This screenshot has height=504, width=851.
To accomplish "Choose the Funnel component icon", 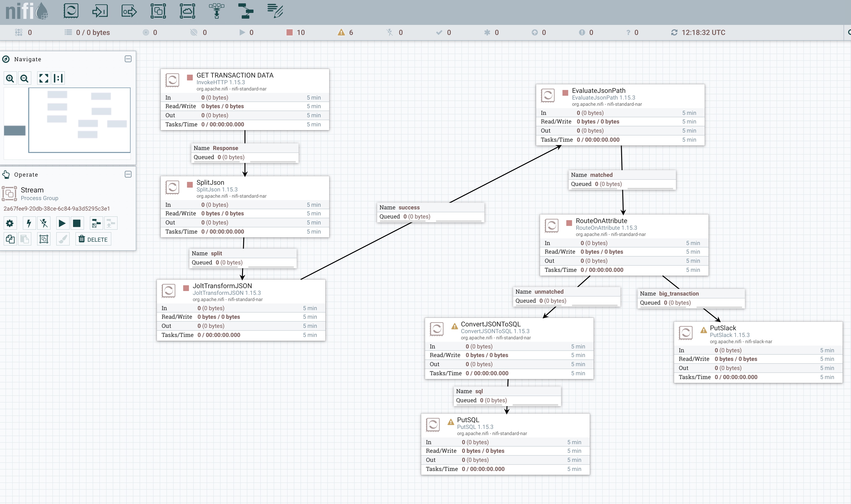I will click(216, 11).
